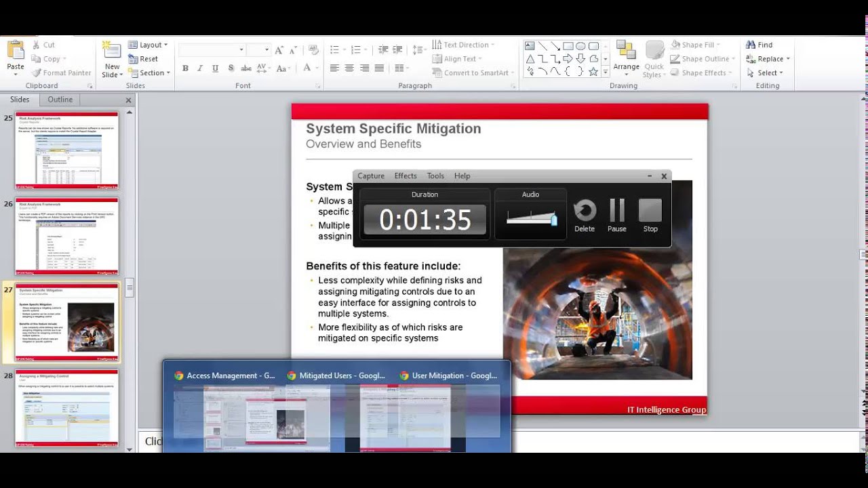
Task: Open the Line Spacing dropdown
Action: (x=419, y=50)
